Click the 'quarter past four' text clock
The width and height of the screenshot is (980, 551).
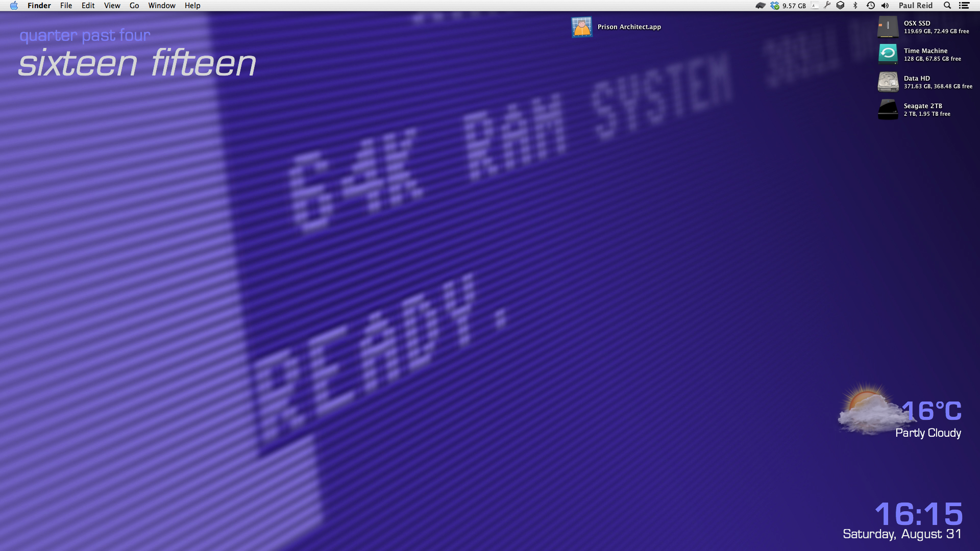pyautogui.click(x=85, y=36)
